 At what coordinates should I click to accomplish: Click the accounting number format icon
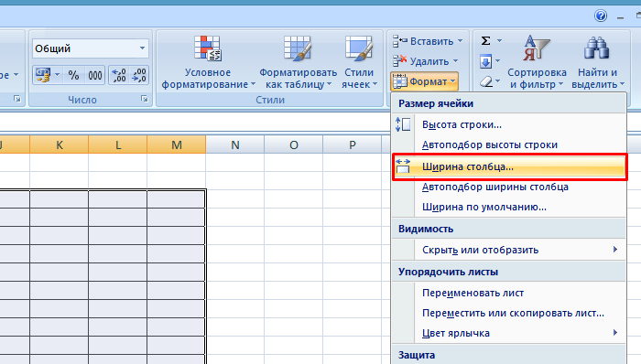(x=43, y=75)
